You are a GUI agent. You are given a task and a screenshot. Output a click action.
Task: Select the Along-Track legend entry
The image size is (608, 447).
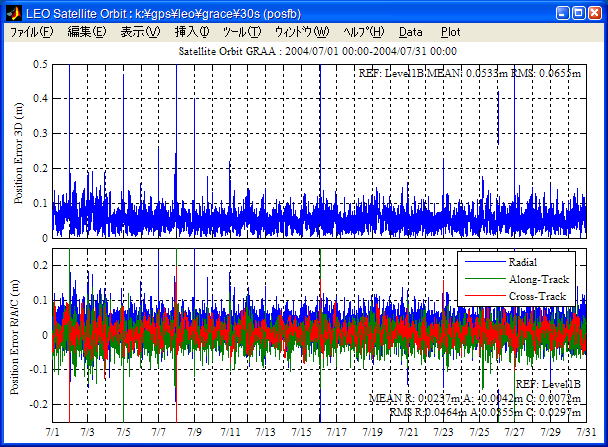coord(541,279)
